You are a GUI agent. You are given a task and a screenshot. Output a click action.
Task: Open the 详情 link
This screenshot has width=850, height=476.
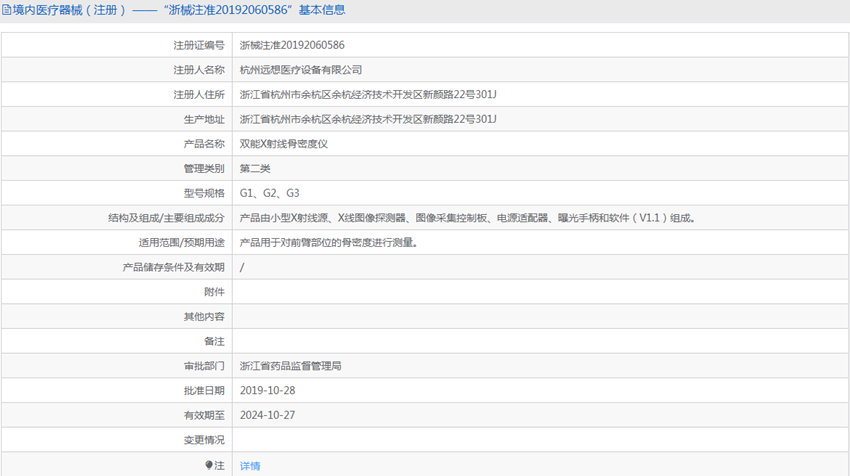coord(250,466)
